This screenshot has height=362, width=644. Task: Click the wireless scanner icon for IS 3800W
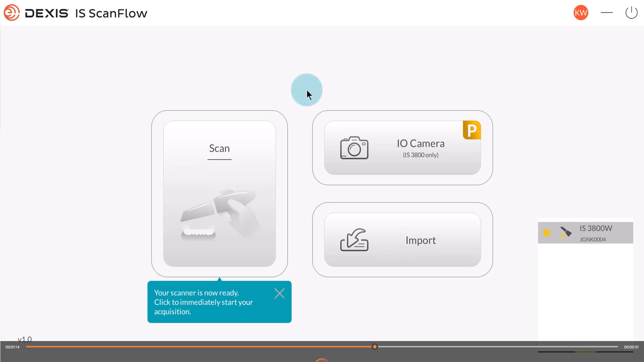(x=565, y=232)
